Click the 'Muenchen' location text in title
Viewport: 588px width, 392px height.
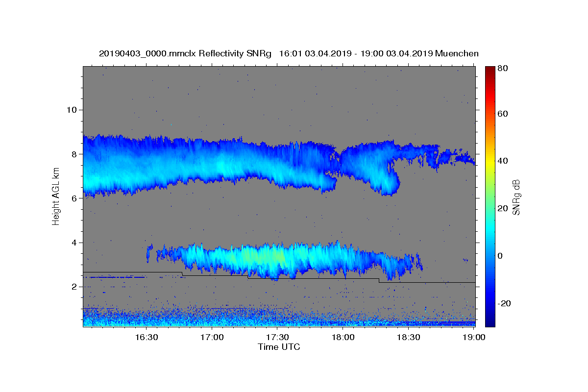[x=457, y=54]
